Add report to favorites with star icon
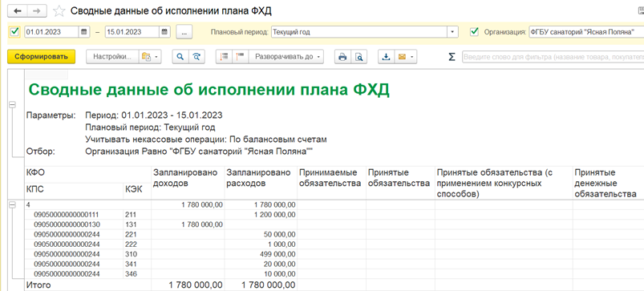Image resolution: width=644 pixels, height=291 pixels. pyautogui.click(x=59, y=11)
